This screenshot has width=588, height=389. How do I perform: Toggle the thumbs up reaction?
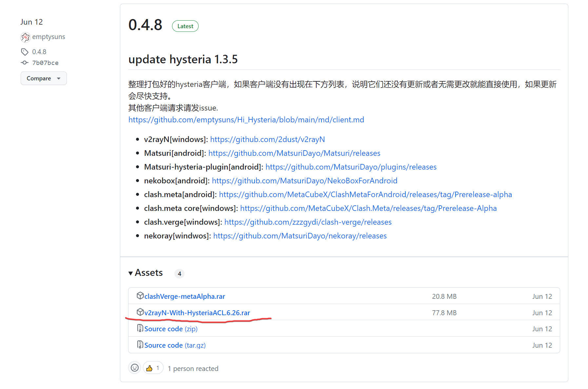tap(153, 368)
